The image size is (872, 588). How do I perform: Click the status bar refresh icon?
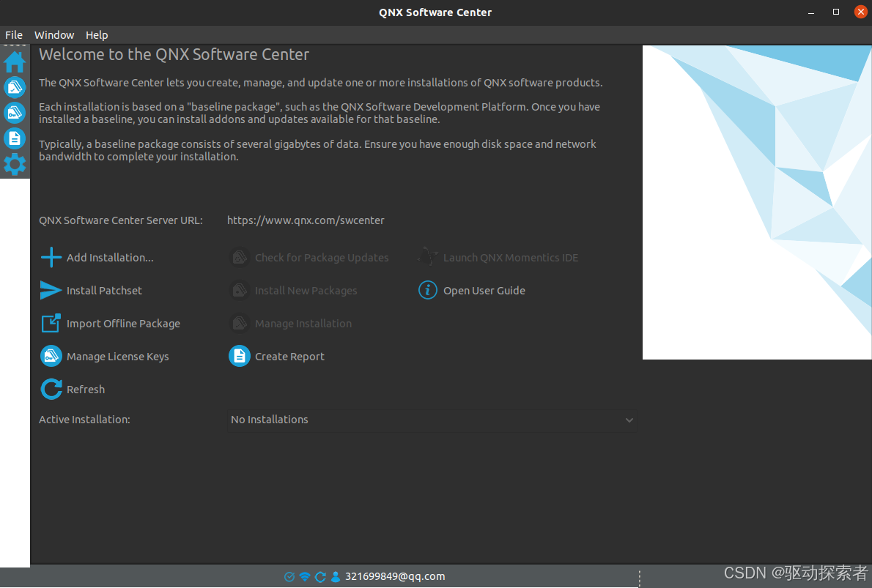(x=320, y=577)
